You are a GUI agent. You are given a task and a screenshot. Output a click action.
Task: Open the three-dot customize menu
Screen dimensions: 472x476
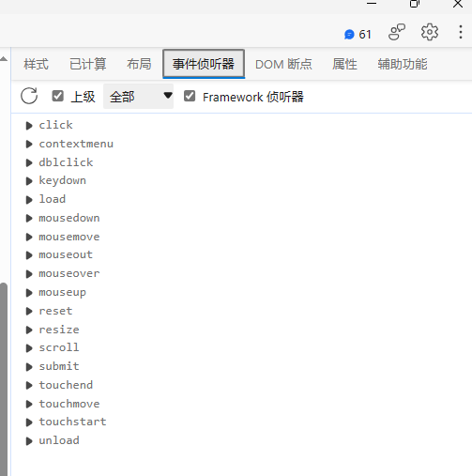click(x=461, y=32)
